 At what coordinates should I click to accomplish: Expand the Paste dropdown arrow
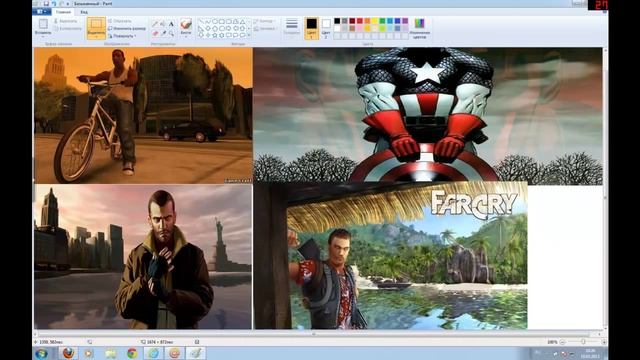click(43, 36)
